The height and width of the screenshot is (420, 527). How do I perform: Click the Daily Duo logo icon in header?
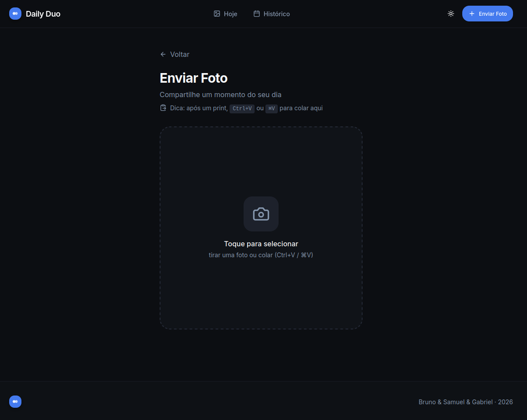click(x=15, y=14)
